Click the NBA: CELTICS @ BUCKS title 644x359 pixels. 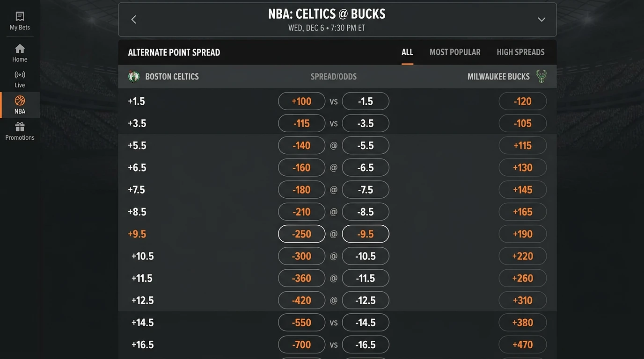(x=327, y=14)
